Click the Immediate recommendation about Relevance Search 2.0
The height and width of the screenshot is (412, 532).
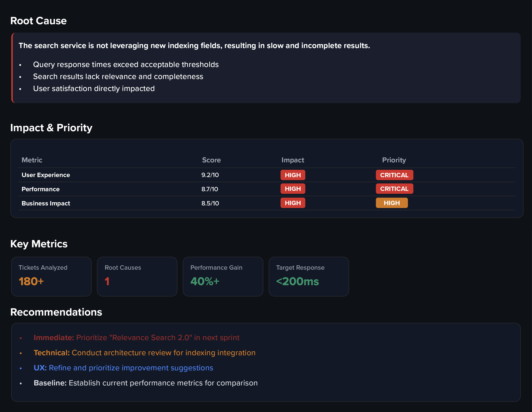(136, 338)
